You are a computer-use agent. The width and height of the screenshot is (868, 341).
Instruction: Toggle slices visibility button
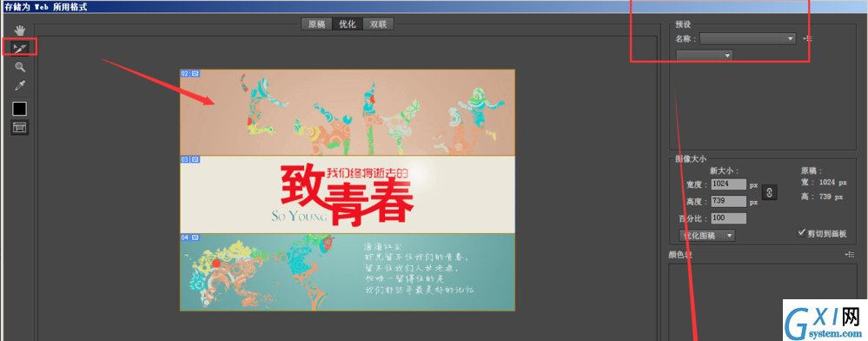(x=19, y=128)
